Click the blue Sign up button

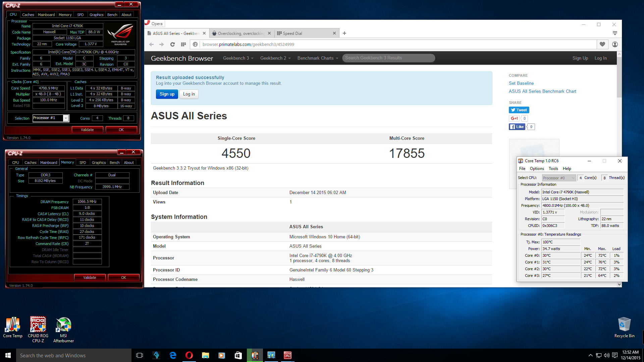[167, 94]
